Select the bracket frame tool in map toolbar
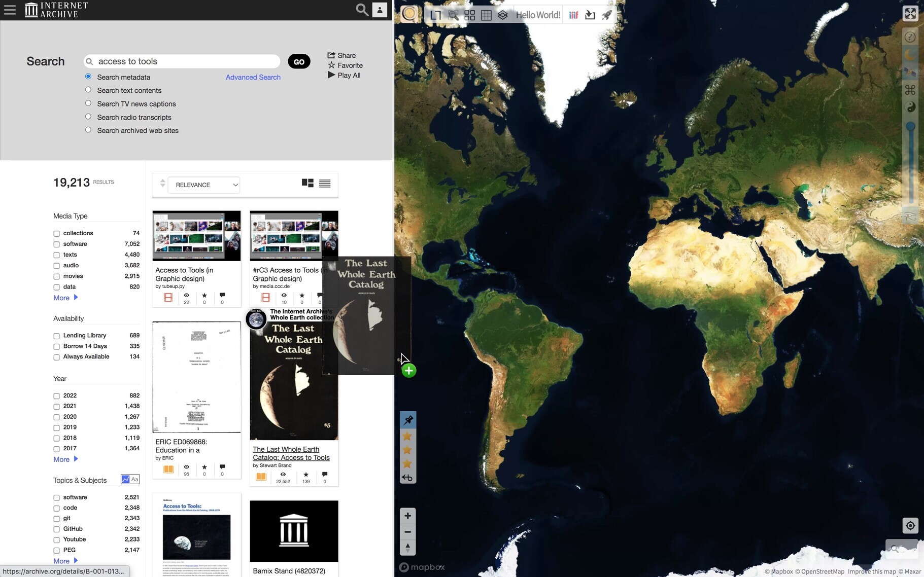924x577 pixels. (435, 15)
